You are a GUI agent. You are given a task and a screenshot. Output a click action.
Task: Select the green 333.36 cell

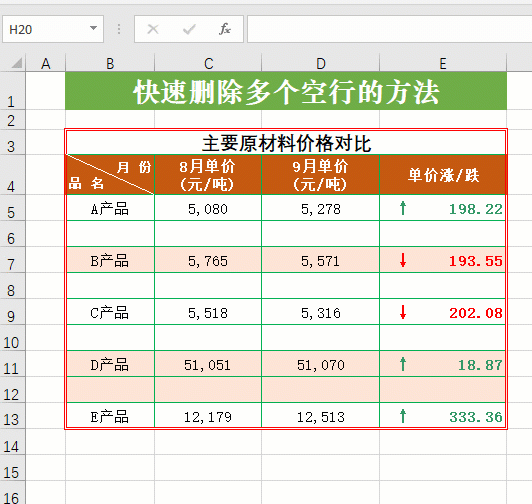tap(443, 416)
